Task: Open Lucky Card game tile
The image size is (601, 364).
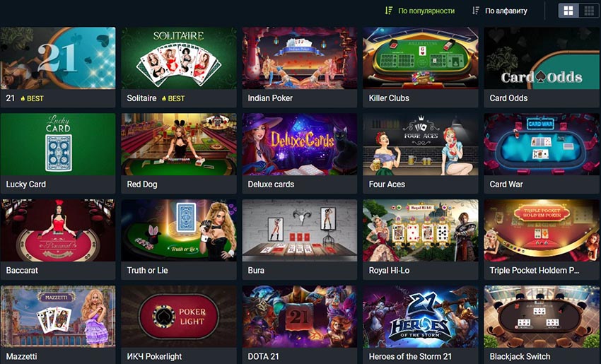Action: click(x=58, y=153)
